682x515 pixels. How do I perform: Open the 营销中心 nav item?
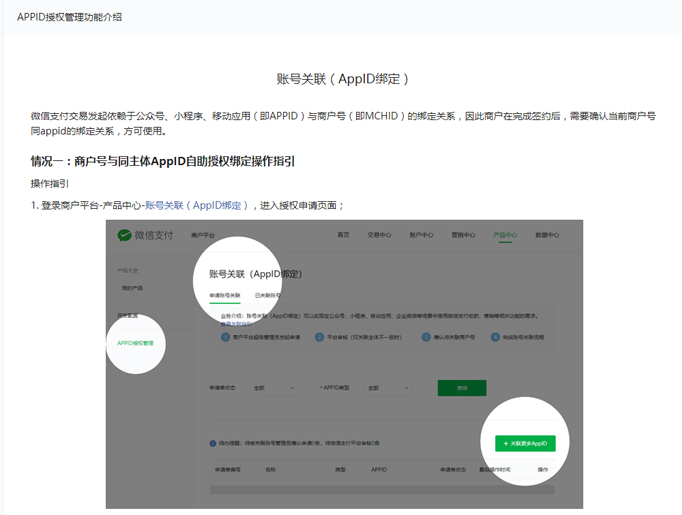463,235
